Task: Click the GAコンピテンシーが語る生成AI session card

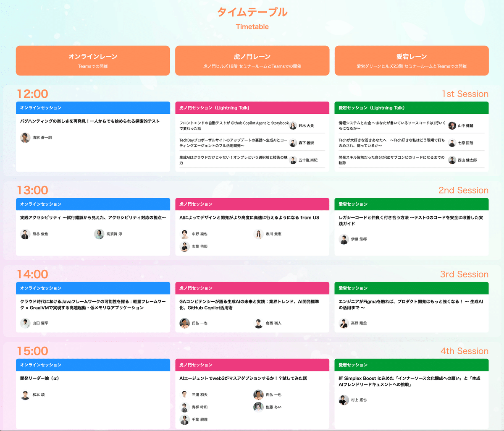Action: [x=252, y=308]
